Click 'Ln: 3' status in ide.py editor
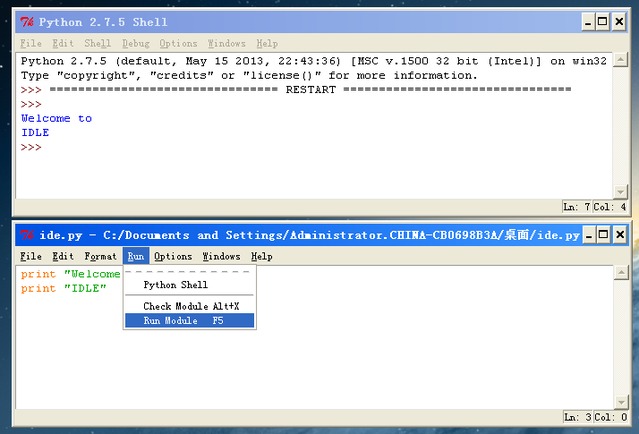The image size is (639, 434). pyautogui.click(x=578, y=417)
